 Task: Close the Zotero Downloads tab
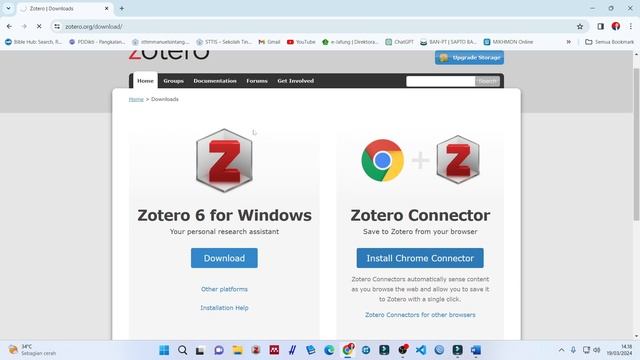click(x=107, y=9)
